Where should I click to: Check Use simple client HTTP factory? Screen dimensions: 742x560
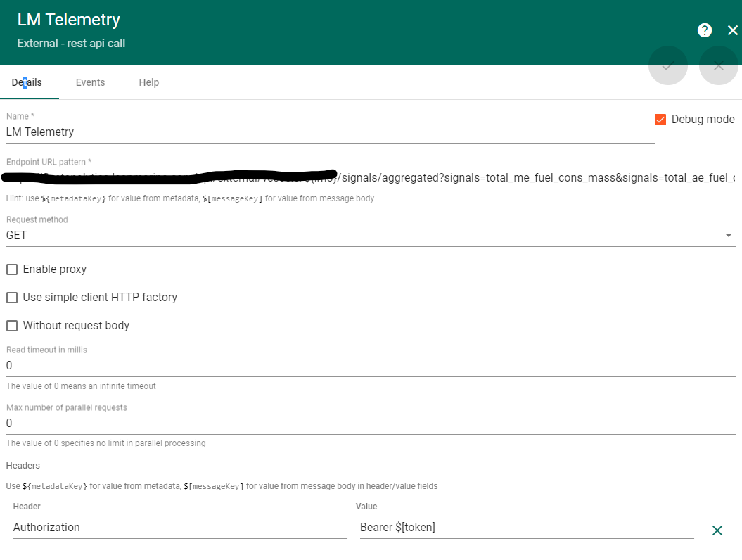(x=11, y=297)
